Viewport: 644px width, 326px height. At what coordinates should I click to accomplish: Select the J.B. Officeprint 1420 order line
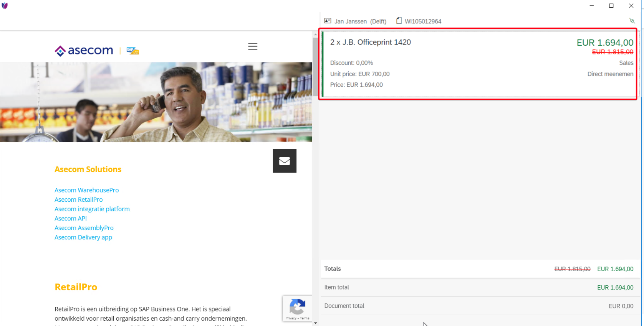click(x=478, y=64)
